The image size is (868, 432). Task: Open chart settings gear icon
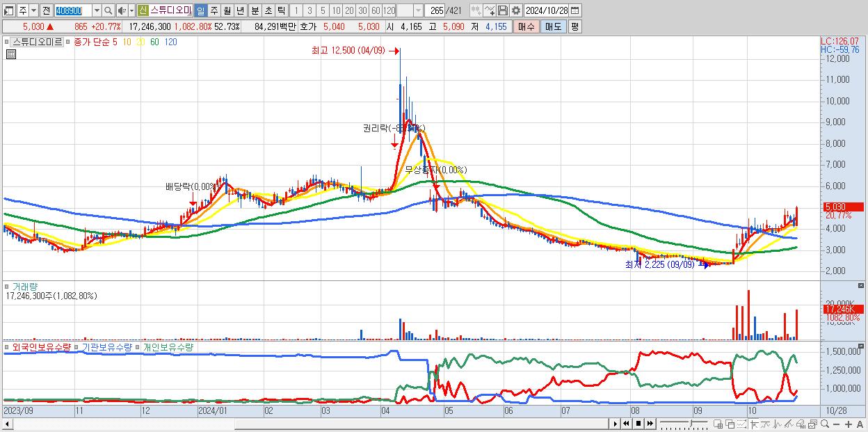click(515, 10)
